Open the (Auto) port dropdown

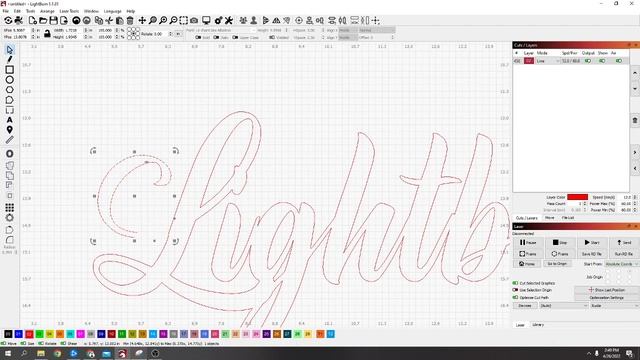(x=563, y=305)
